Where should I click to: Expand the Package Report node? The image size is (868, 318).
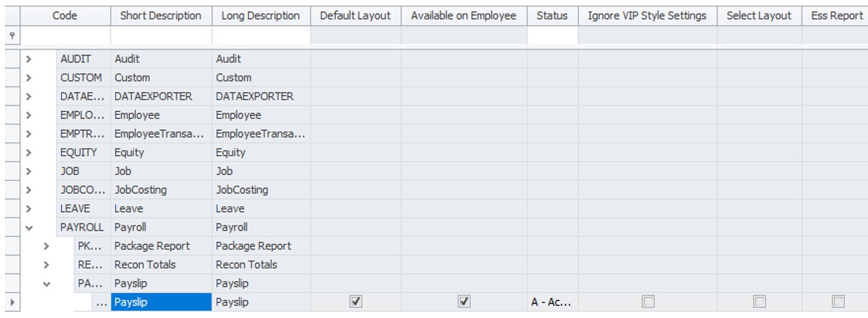47,246
